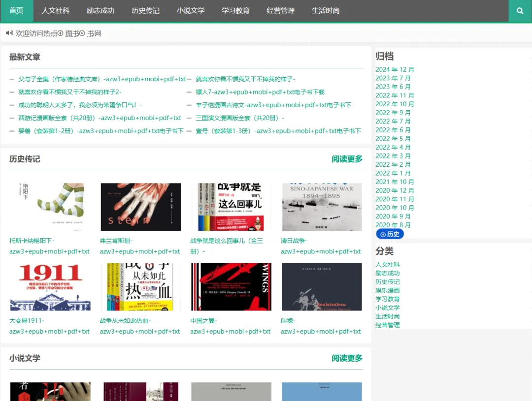Click 清日战争- title link

click(x=321, y=246)
